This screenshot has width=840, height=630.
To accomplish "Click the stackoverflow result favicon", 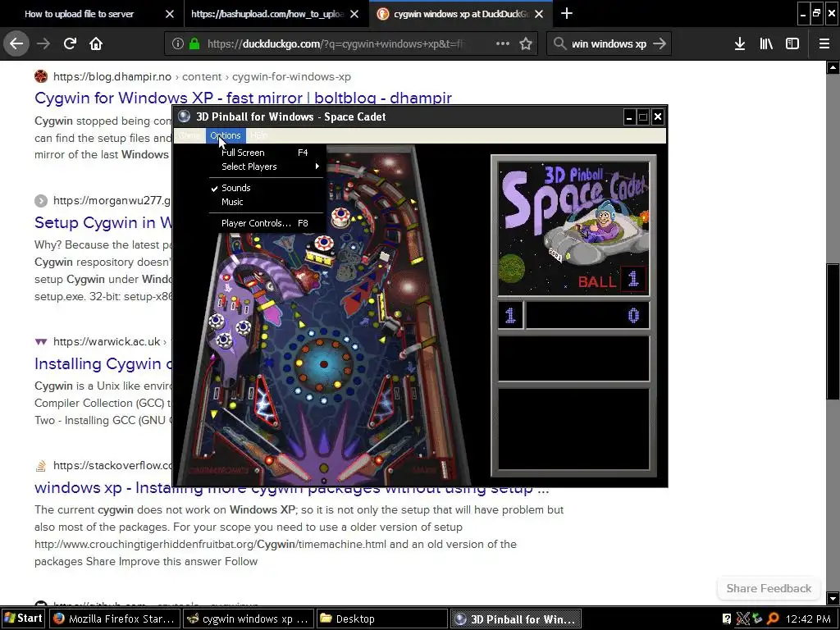I will pos(41,466).
